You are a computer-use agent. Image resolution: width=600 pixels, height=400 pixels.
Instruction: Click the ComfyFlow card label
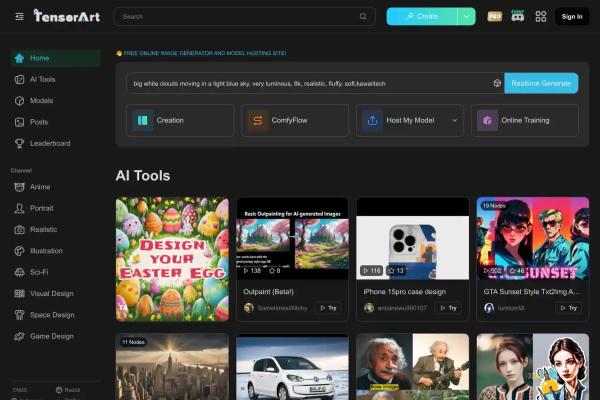pyautogui.click(x=289, y=120)
